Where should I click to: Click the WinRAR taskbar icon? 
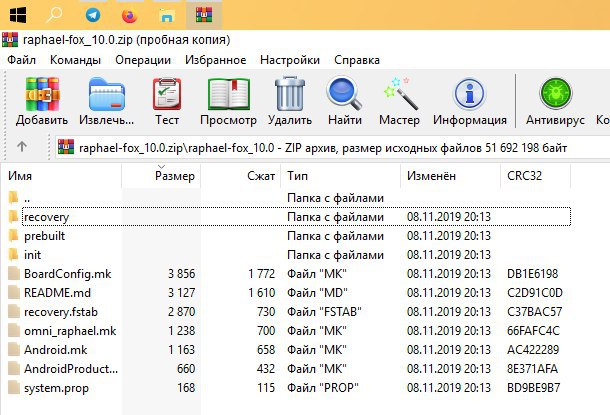coord(204,15)
